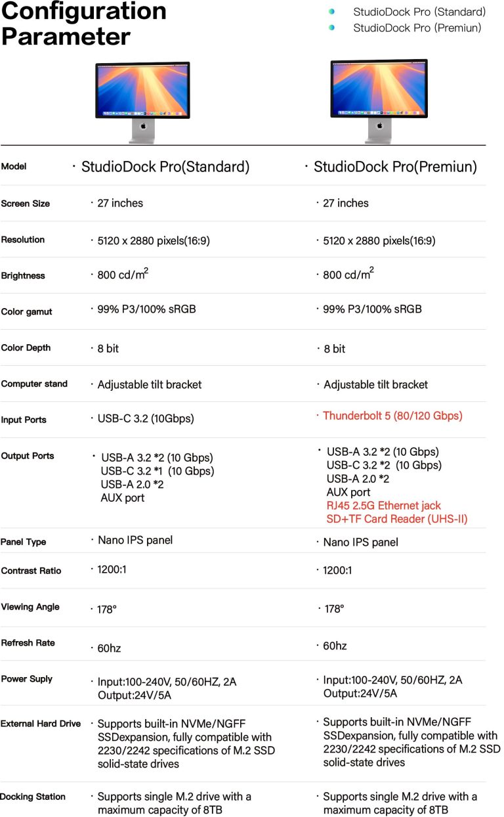
Task: Click the teal dot beside StudioDock Pro (Premiun) legend
Action: click(332, 28)
